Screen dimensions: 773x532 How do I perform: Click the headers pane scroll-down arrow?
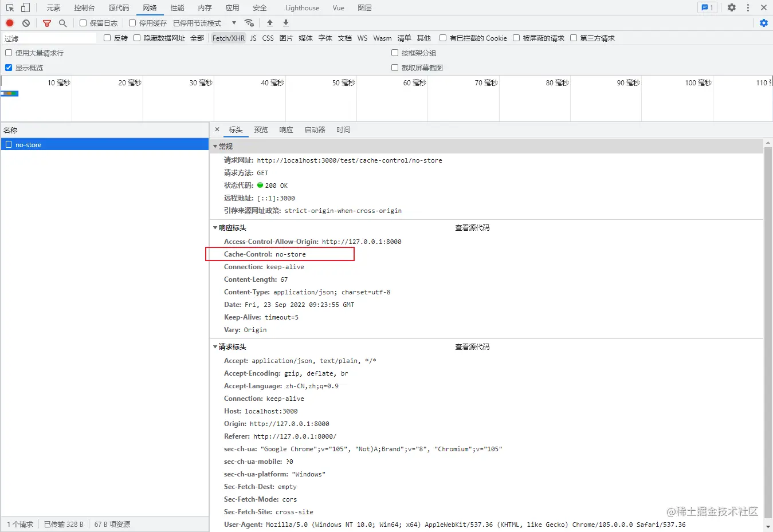[768, 527]
